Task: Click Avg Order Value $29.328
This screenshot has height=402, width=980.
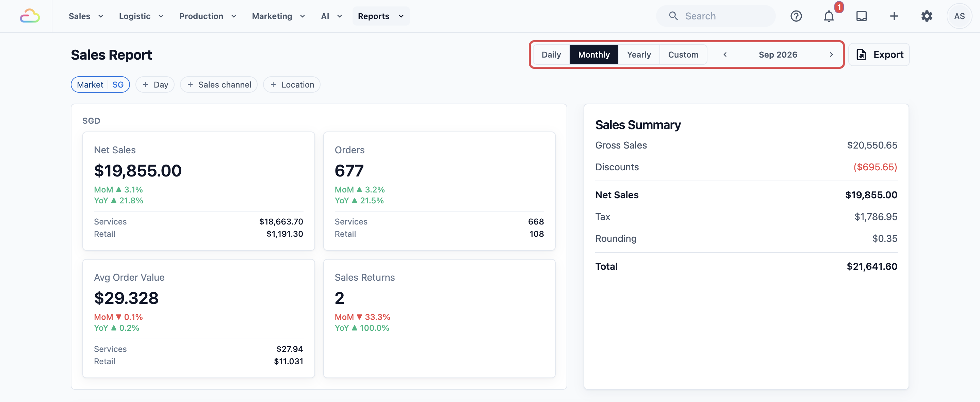Action: (x=126, y=298)
